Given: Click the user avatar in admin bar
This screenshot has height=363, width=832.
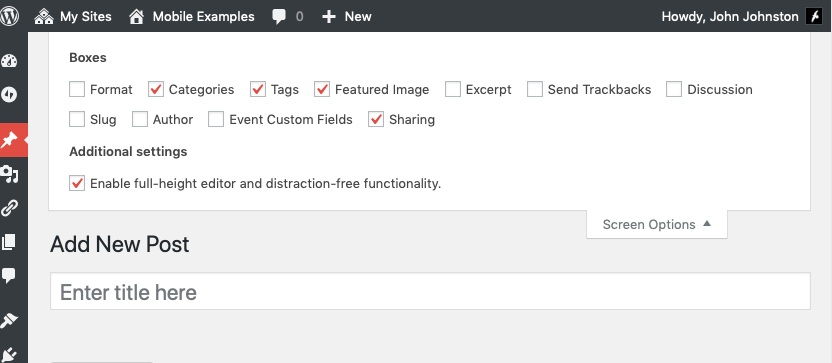Looking at the screenshot, I should coord(814,16).
